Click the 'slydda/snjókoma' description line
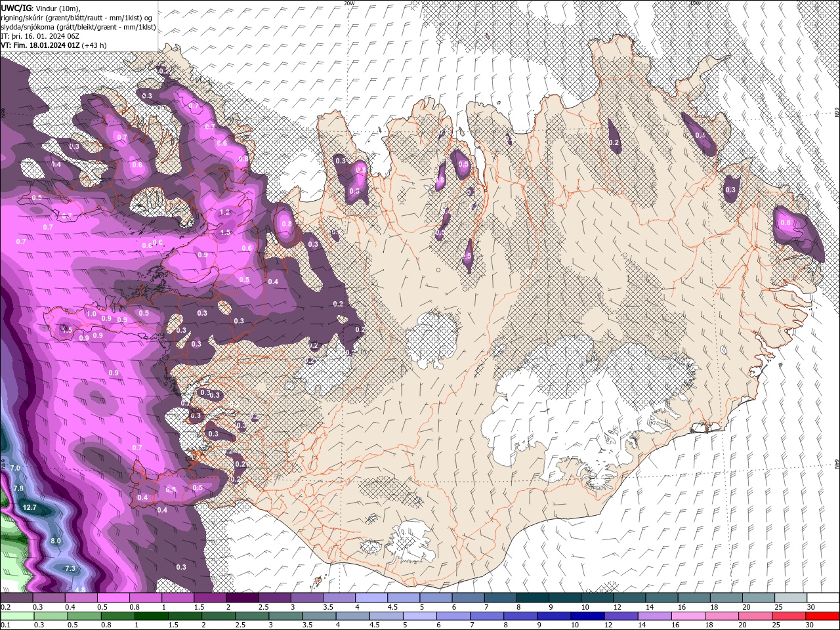This screenshot has height=630, width=840. click(78, 27)
